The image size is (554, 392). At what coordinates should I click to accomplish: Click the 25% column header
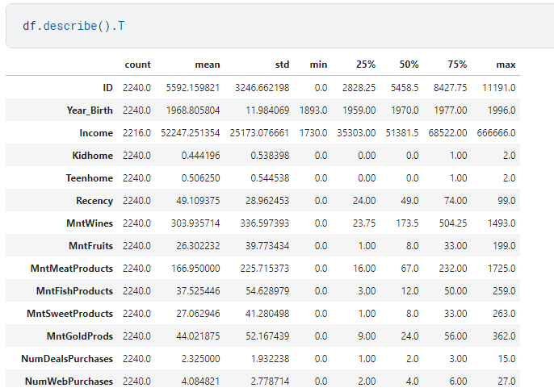[359, 65]
